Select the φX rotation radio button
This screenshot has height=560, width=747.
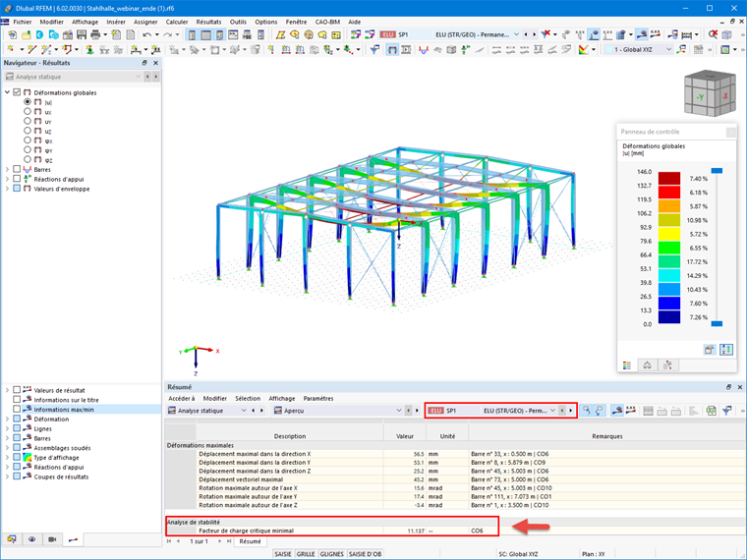tap(28, 140)
